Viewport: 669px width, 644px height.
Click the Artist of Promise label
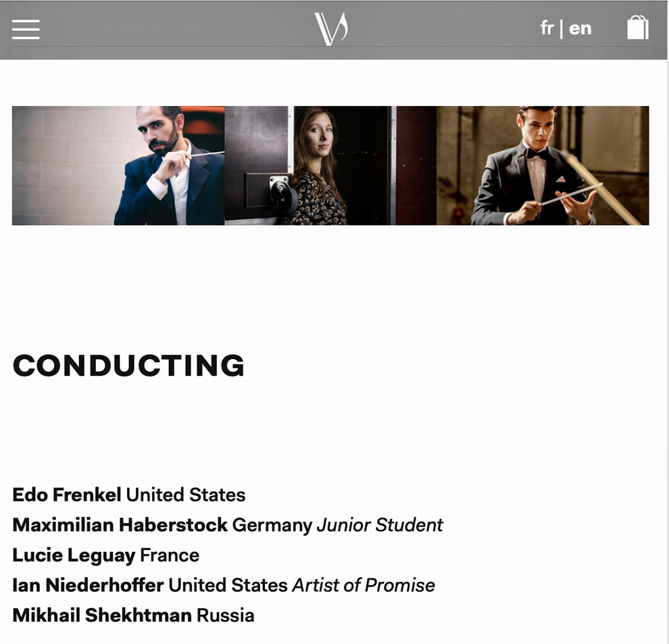click(x=364, y=585)
